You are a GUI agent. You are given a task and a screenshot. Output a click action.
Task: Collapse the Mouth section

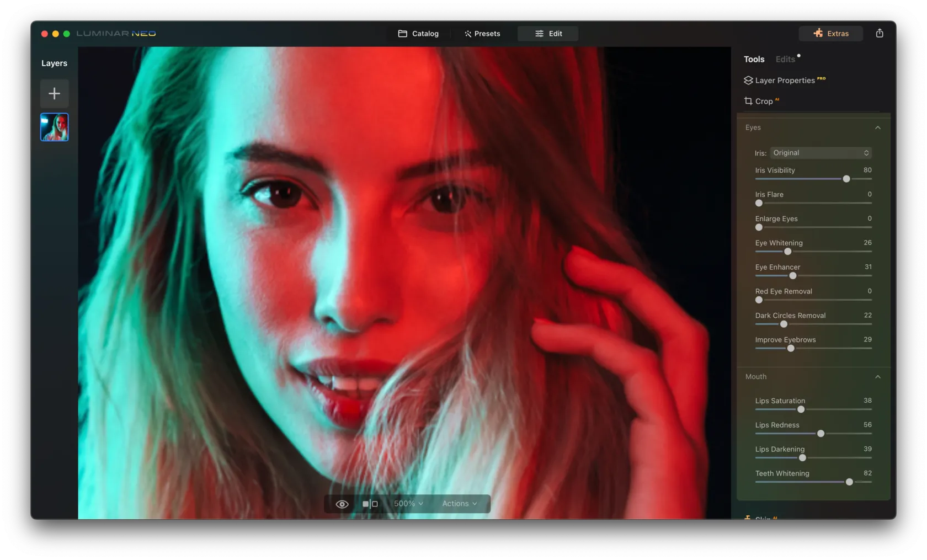[x=877, y=377]
